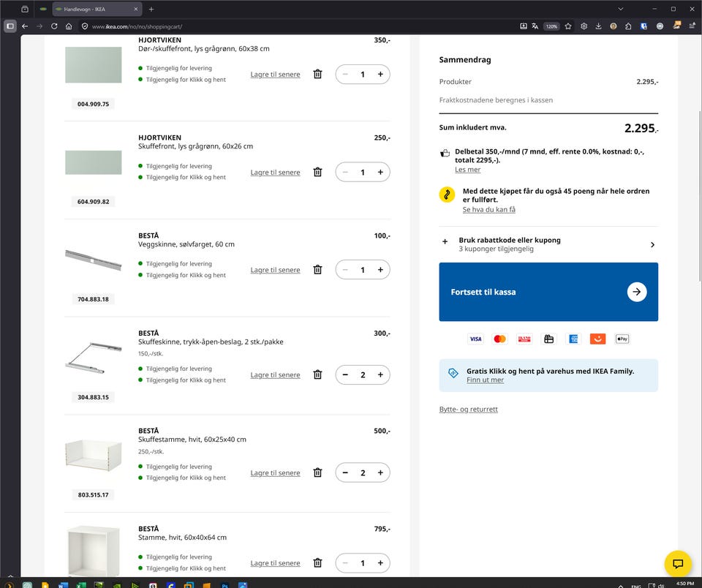This screenshot has width=702, height=588.
Task: Click Lagre til senere for BESTÅ Skuffeskinne
Action: click(x=276, y=375)
